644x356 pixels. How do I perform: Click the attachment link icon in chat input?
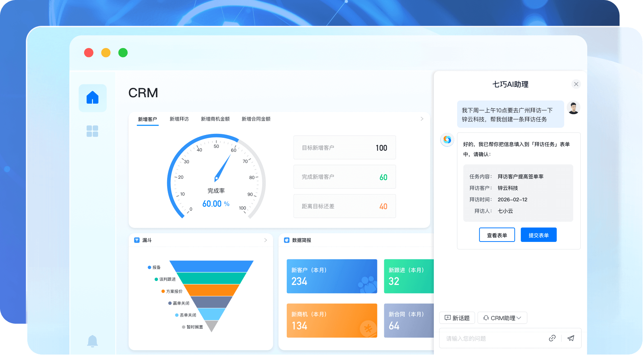[552, 338]
